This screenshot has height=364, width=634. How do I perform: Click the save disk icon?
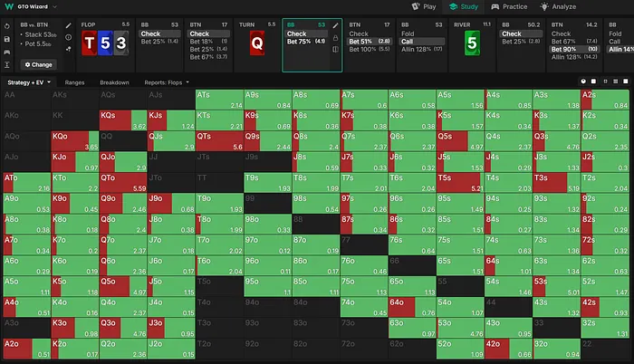point(8,40)
